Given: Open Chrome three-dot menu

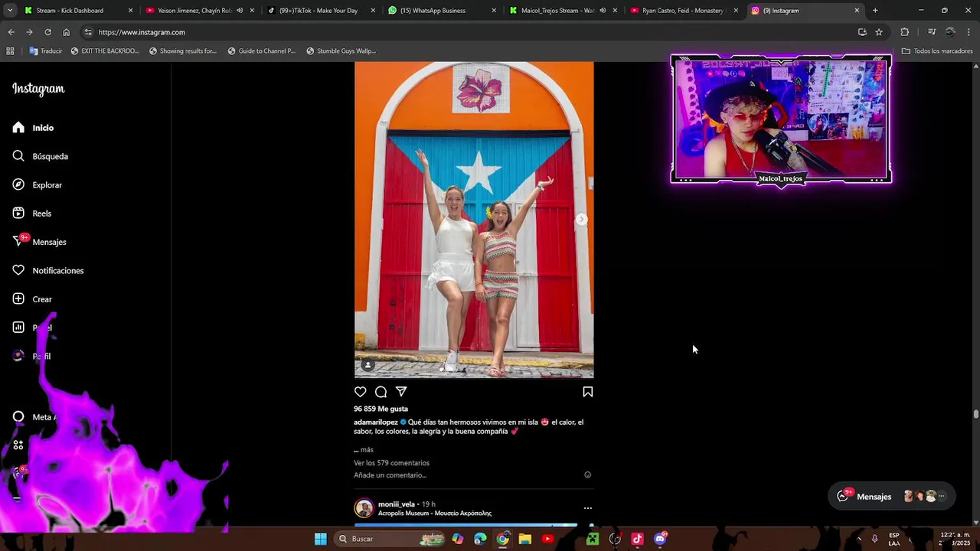Looking at the screenshot, I should coord(969,32).
